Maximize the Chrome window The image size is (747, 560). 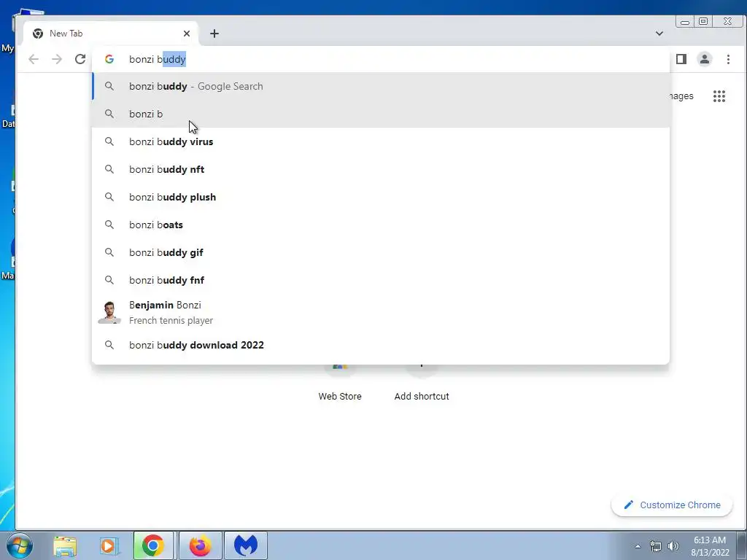click(703, 21)
